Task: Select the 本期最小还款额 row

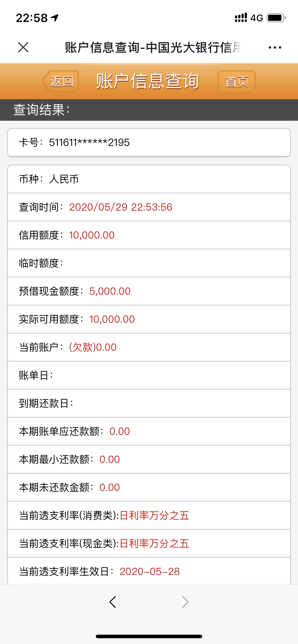Action: (x=149, y=459)
